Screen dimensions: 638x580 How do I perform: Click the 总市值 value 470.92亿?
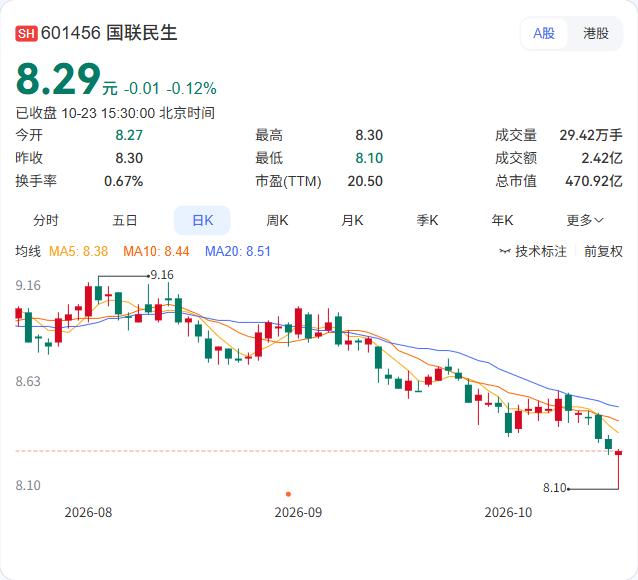[594, 181]
